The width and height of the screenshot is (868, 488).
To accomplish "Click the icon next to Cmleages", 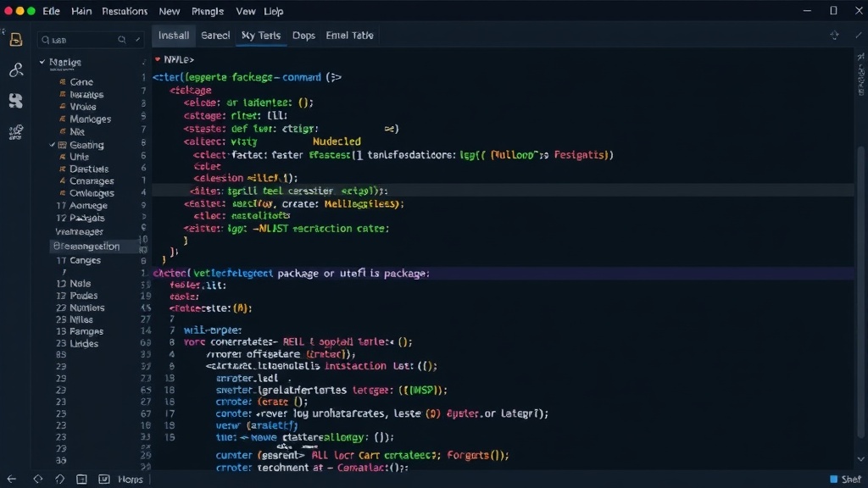I will pyautogui.click(x=63, y=193).
